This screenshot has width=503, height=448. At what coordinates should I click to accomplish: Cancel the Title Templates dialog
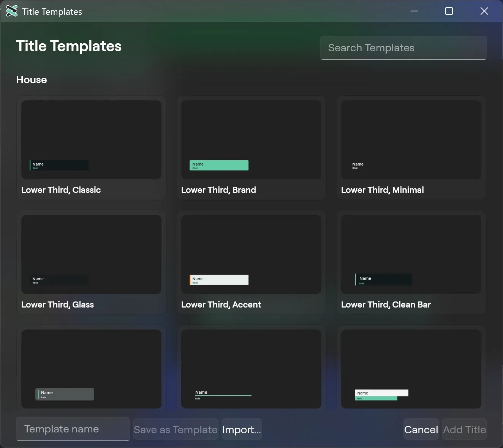pyautogui.click(x=421, y=429)
